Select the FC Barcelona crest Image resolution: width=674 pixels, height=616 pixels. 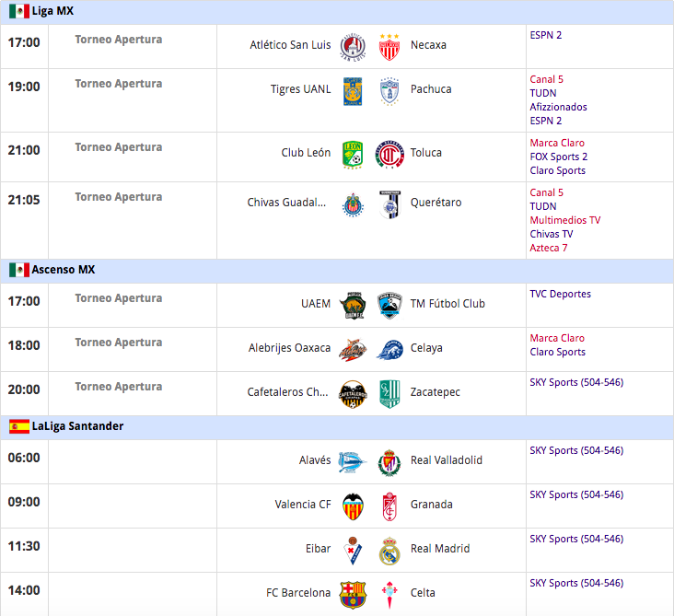click(x=353, y=595)
